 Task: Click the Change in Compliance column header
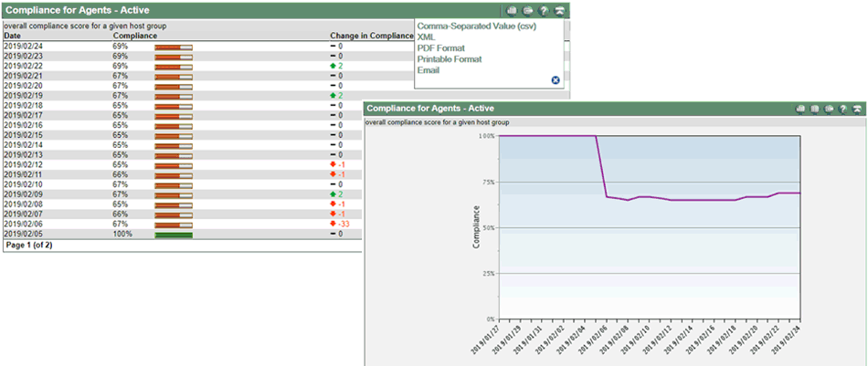coord(372,36)
